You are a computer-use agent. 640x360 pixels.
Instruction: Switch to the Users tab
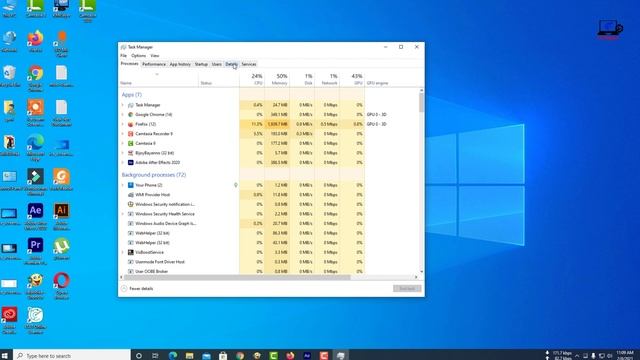tap(217, 64)
